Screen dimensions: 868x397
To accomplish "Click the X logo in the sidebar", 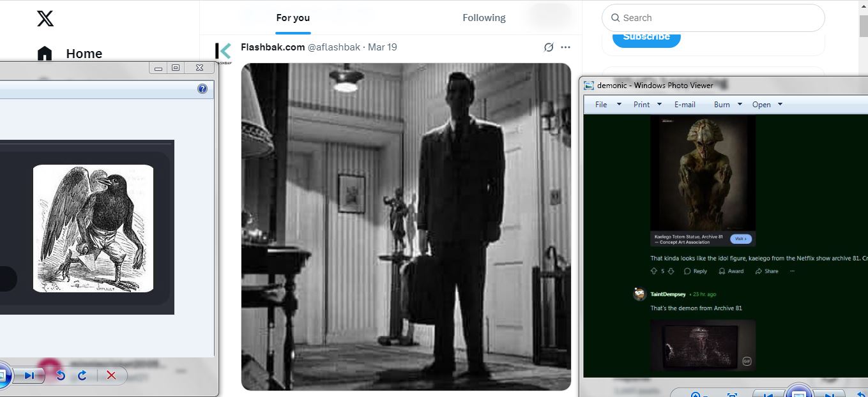I will (45, 18).
